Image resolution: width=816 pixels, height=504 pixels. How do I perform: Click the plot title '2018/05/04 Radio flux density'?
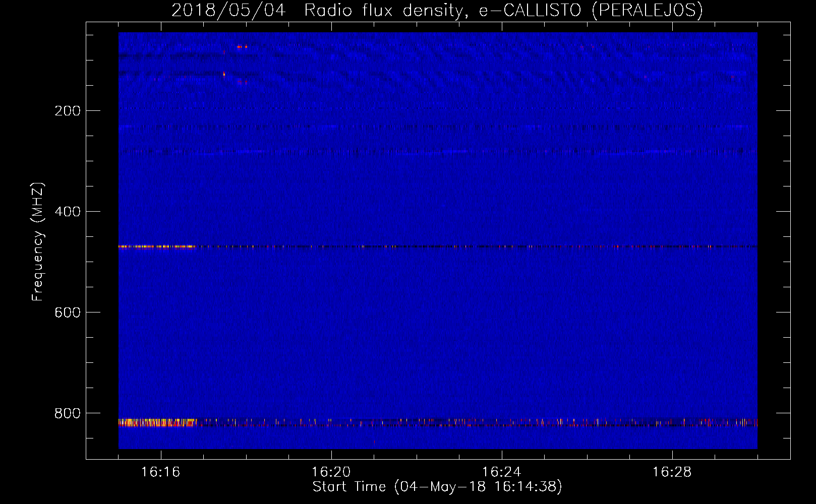click(x=437, y=10)
